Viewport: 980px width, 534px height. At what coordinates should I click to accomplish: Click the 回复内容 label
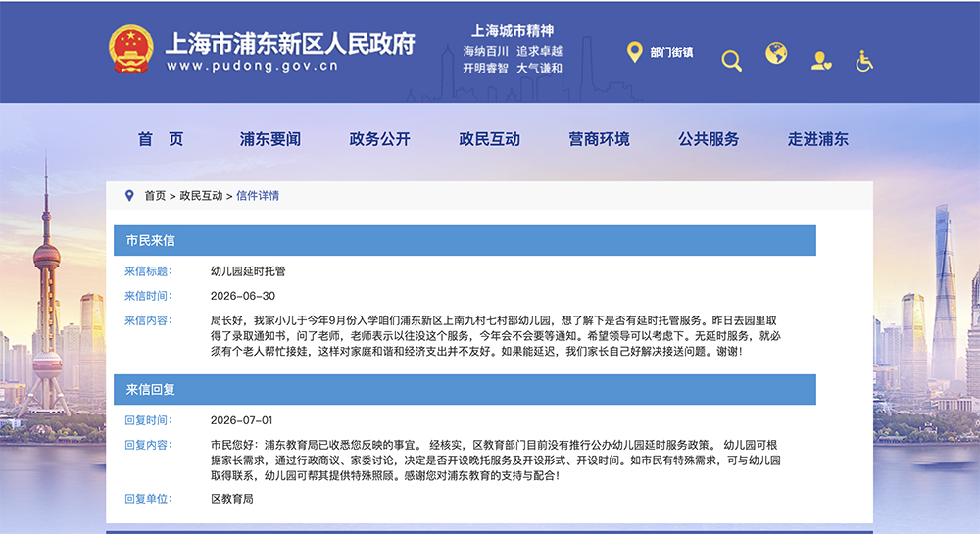(x=148, y=445)
